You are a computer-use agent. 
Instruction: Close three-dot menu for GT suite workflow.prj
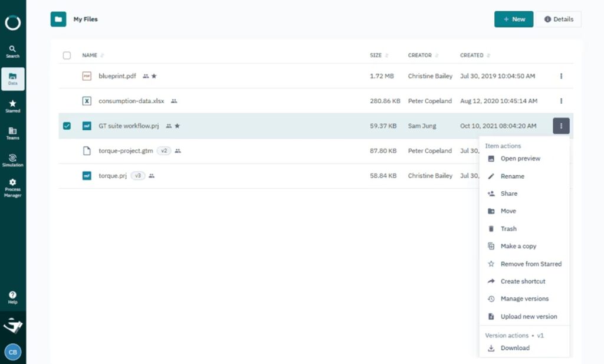click(x=562, y=126)
